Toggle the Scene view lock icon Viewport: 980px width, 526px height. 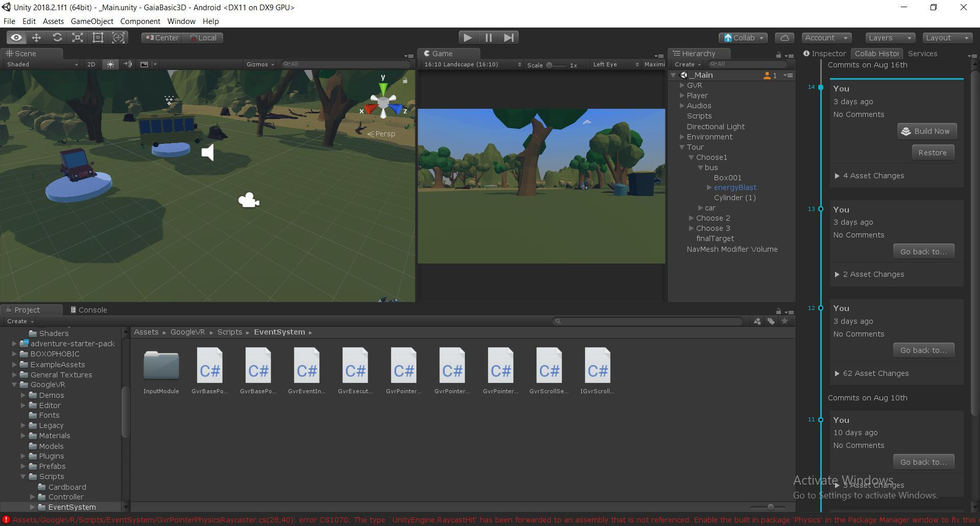(x=405, y=80)
